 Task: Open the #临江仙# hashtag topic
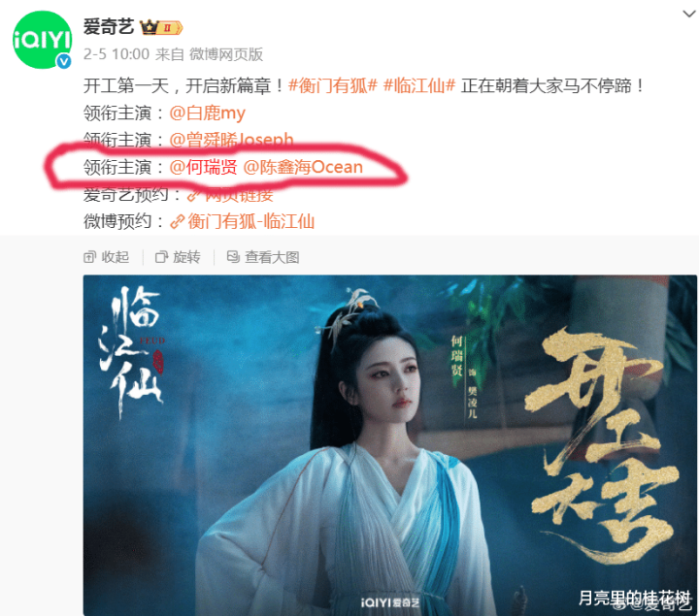click(419, 85)
